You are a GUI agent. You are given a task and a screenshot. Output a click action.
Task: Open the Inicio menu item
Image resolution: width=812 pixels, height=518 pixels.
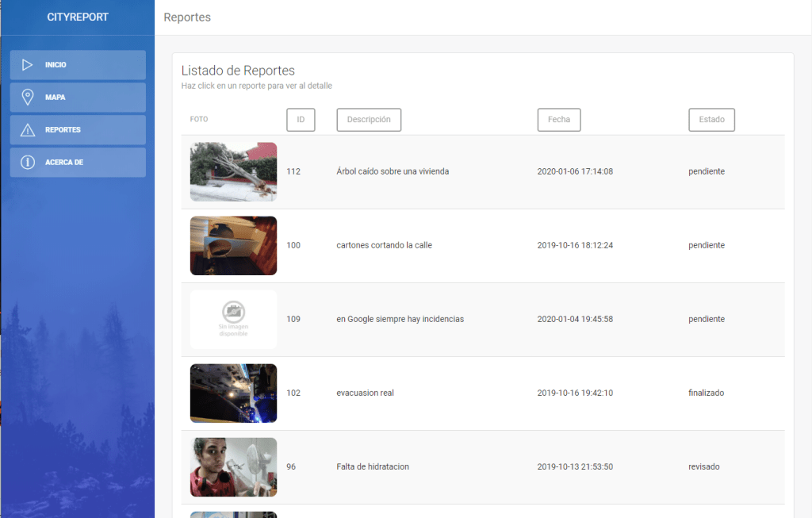pyautogui.click(x=78, y=65)
